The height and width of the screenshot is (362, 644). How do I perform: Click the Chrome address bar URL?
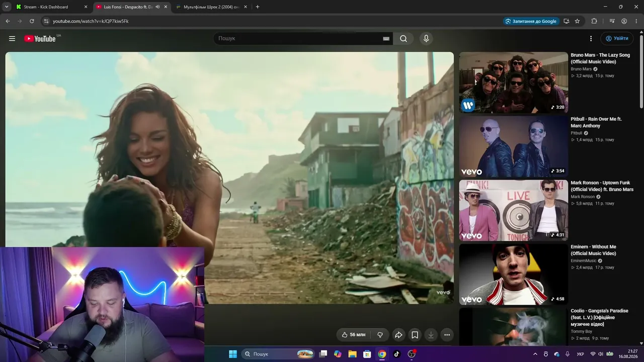pos(91,21)
